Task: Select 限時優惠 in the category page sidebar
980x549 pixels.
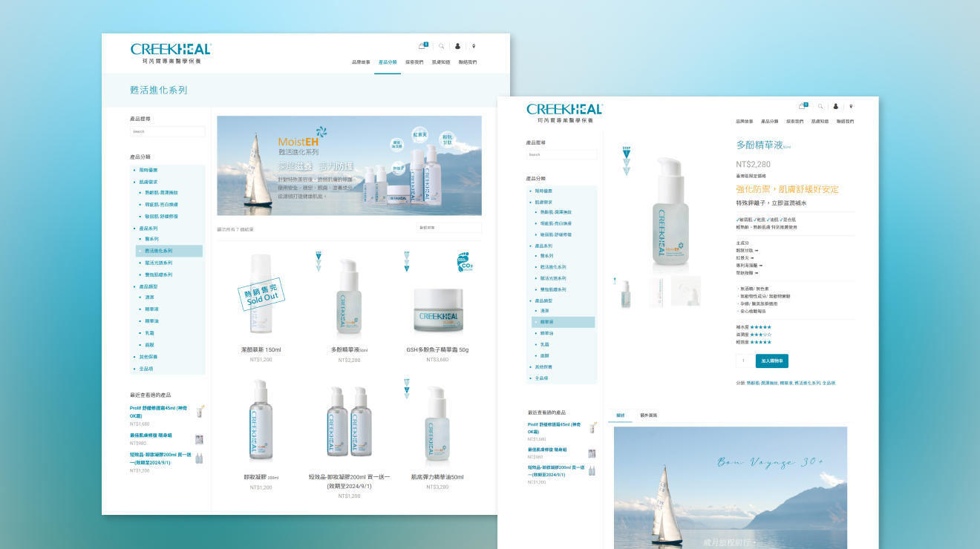Action: pos(148,170)
